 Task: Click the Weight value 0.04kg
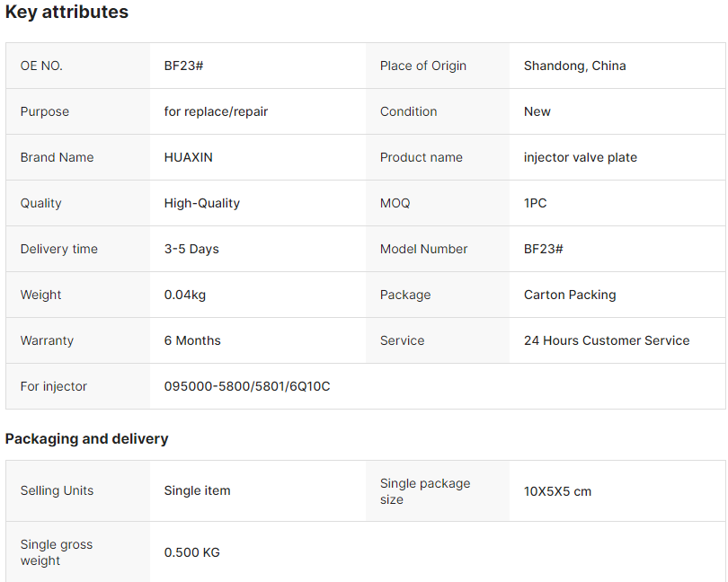pos(185,295)
